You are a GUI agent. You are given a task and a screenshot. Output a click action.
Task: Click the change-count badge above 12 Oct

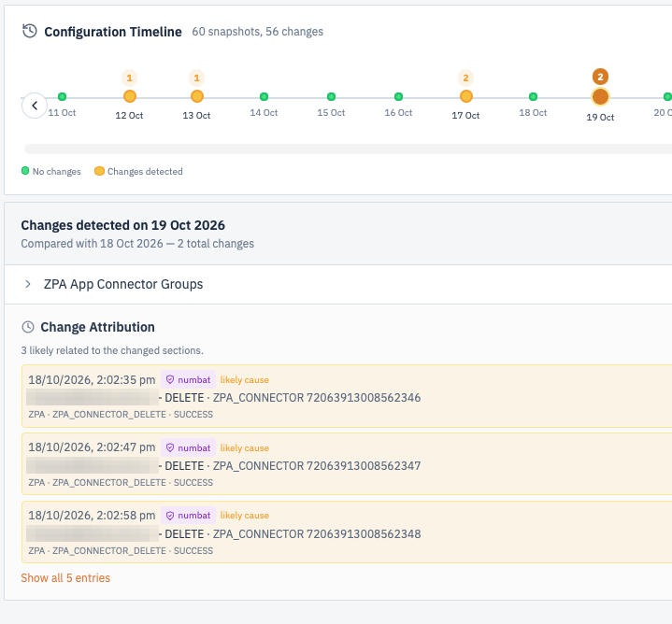(x=129, y=78)
